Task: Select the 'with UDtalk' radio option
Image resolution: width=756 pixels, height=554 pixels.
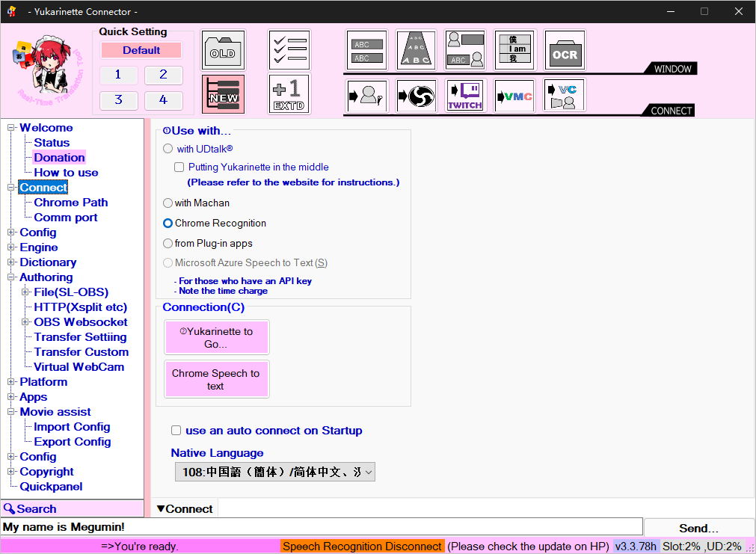Action: [168, 149]
